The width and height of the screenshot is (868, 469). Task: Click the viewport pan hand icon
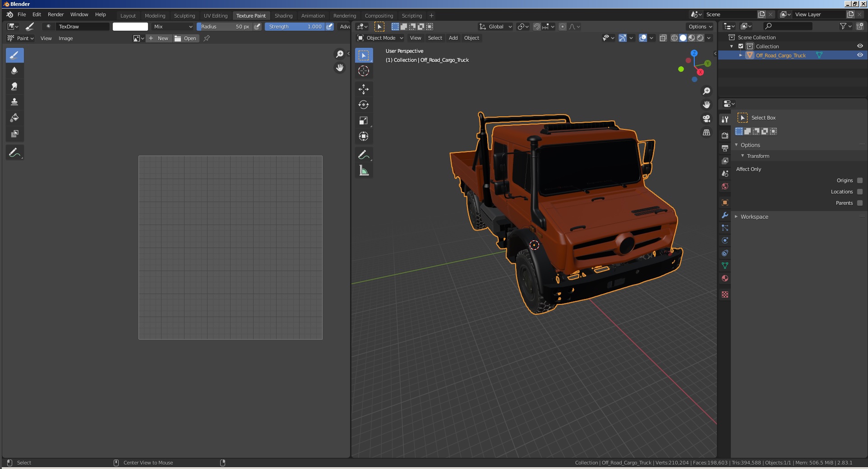pyautogui.click(x=706, y=105)
